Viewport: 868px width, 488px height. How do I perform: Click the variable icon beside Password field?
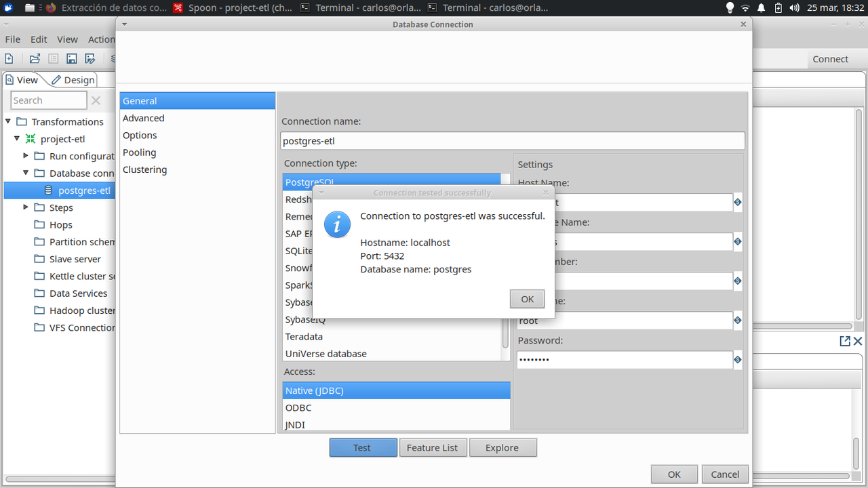point(738,359)
